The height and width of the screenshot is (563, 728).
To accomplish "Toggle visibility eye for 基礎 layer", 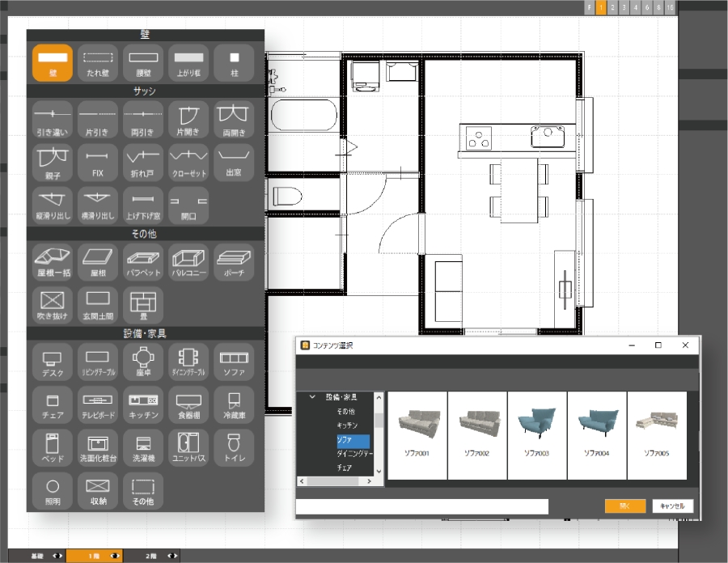I will click(57, 557).
